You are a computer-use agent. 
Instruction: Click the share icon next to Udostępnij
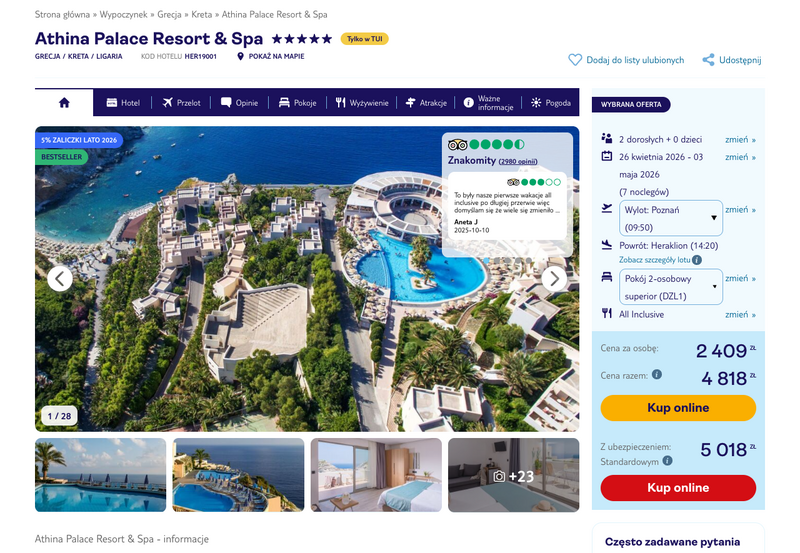click(708, 60)
